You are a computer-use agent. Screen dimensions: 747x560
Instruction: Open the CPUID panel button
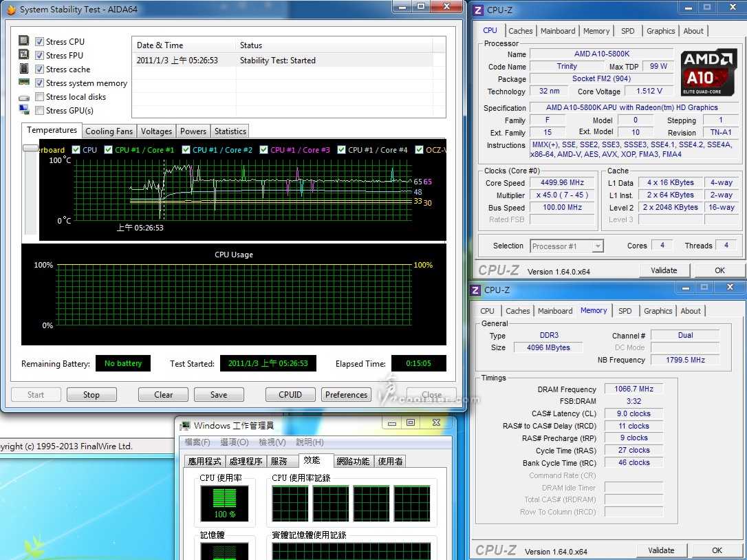[290, 395]
